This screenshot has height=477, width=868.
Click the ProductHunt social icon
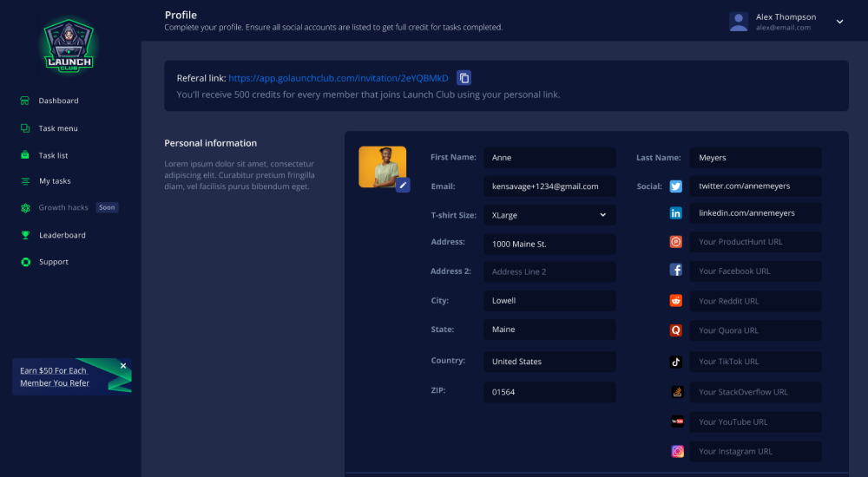[676, 242]
